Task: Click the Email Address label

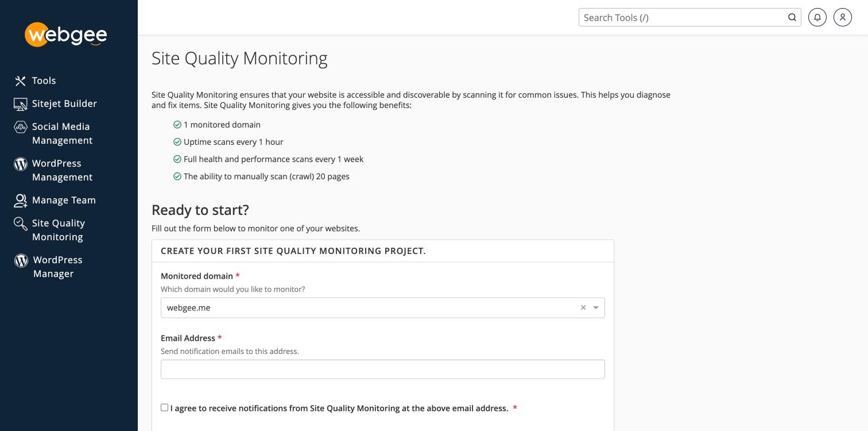Action: [188, 338]
